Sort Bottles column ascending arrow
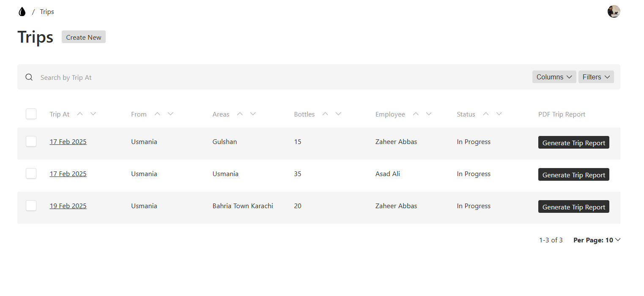Viewport: 644px width, 296px height. coord(325,114)
